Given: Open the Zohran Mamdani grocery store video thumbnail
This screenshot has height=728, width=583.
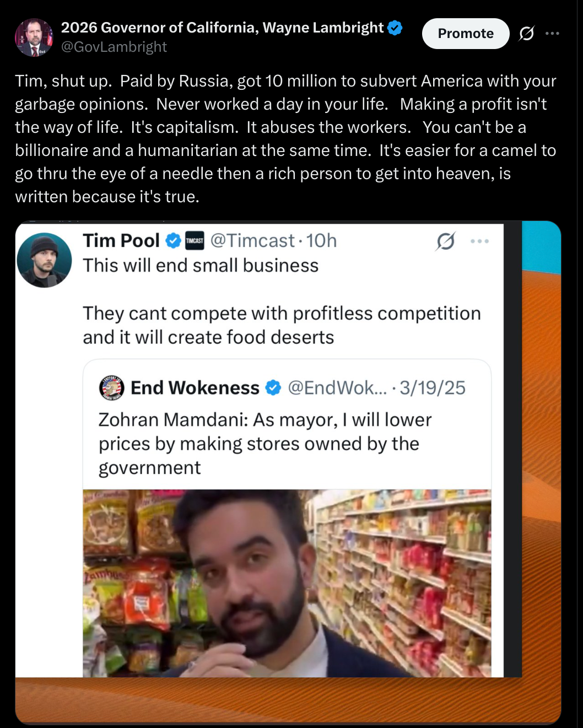Looking at the screenshot, I should pyautogui.click(x=287, y=583).
